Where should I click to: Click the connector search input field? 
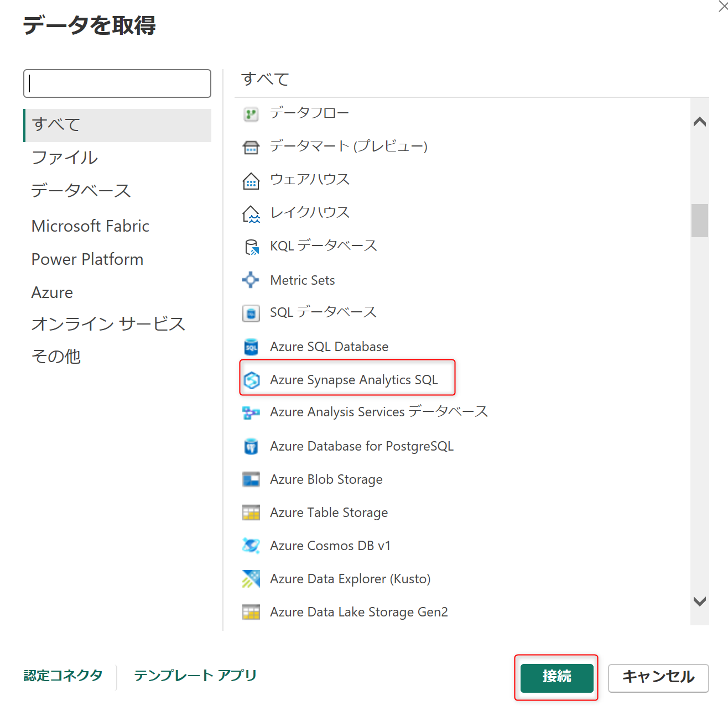pyautogui.click(x=117, y=83)
